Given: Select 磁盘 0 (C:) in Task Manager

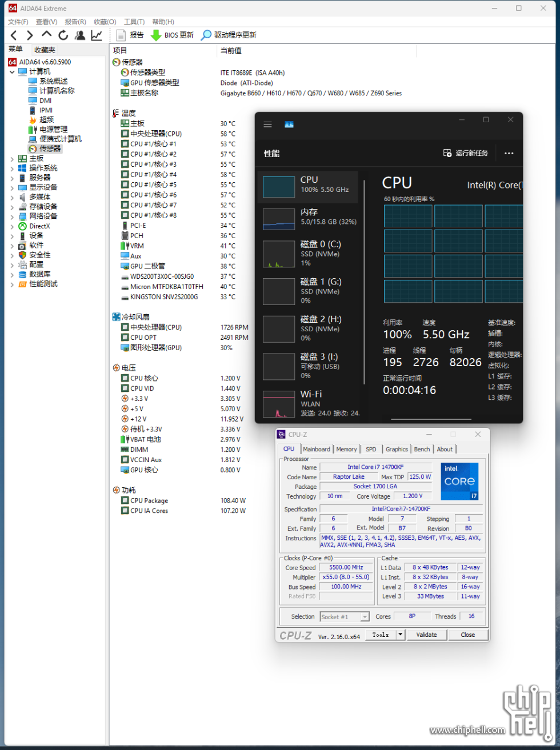Looking at the screenshot, I should (x=307, y=253).
